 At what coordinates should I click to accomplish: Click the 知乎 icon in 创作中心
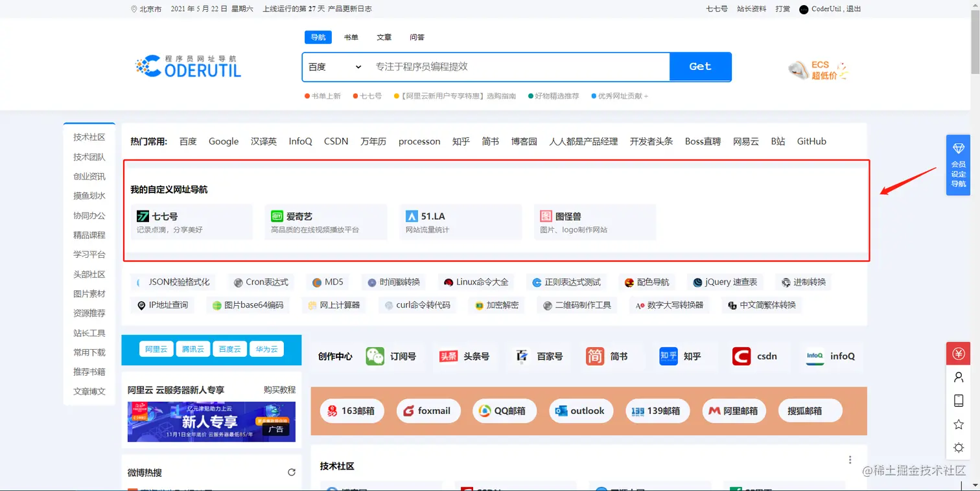[x=669, y=356]
